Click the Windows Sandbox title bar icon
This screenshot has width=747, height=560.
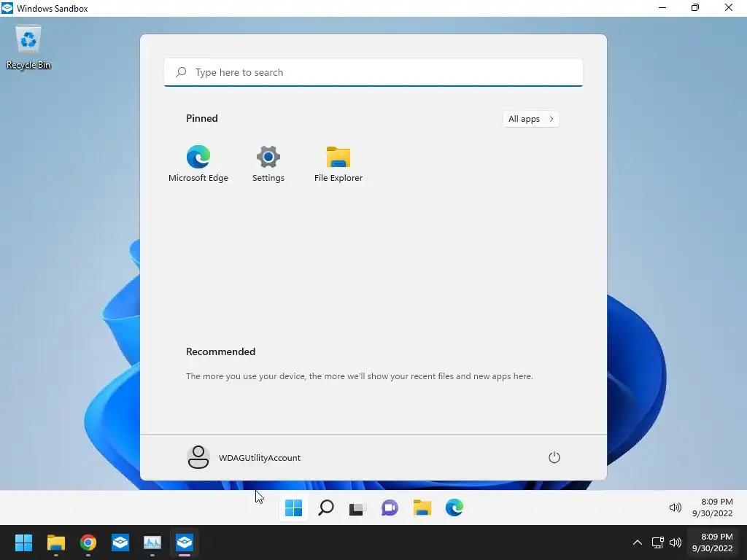coord(7,8)
